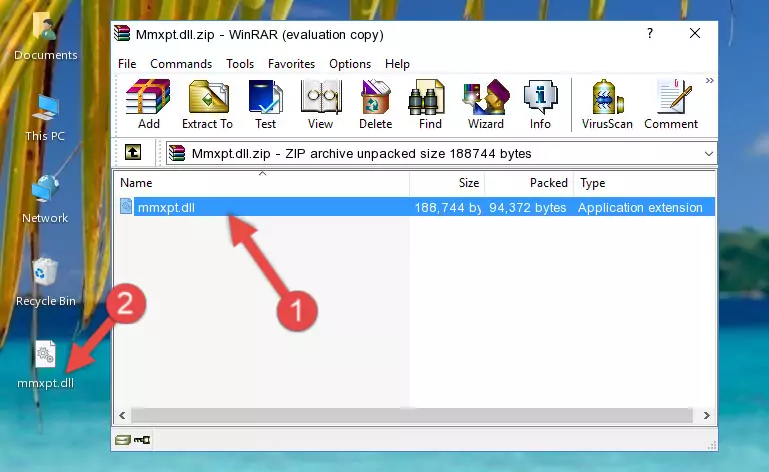Run VirusScan on archive
The height and width of the screenshot is (472, 769).
click(x=607, y=105)
